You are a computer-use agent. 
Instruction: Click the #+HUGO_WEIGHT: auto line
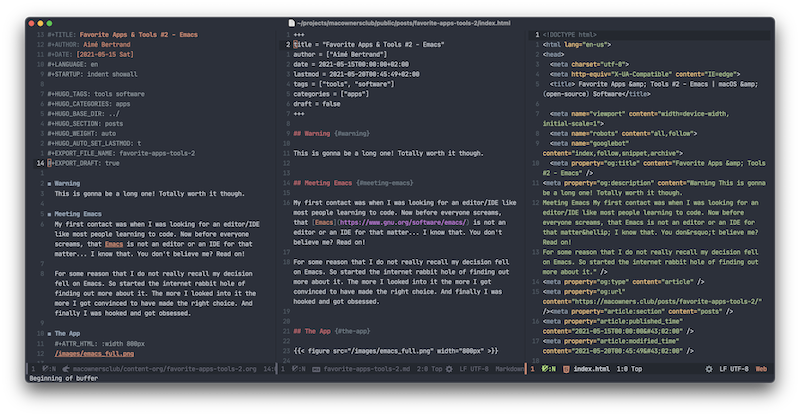coord(82,133)
